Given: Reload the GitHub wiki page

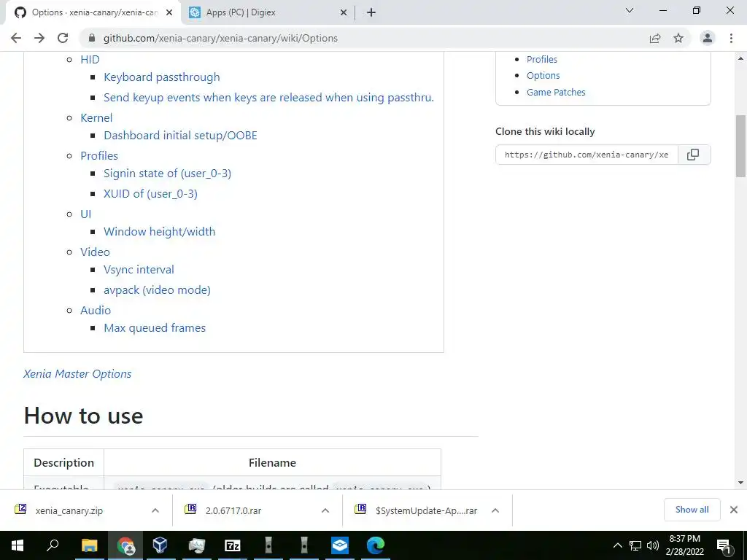Looking at the screenshot, I should pyautogui.click(x=63, y=38).
